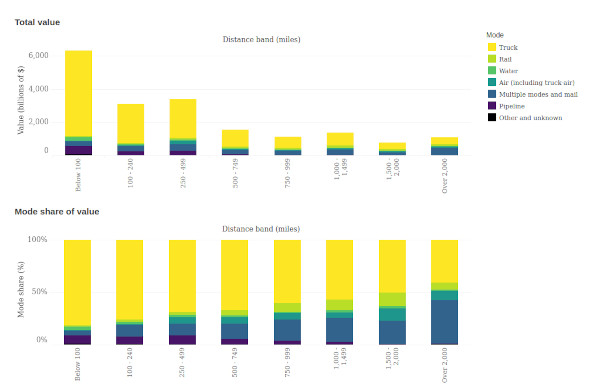Viewport: 600px width, 391px height.
Task: Click the Mode share of value heading
Action: [57, 212]
